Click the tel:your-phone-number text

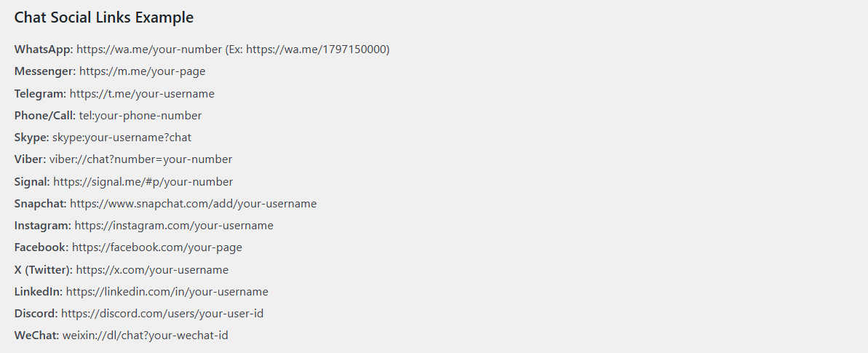click(140, 116)
